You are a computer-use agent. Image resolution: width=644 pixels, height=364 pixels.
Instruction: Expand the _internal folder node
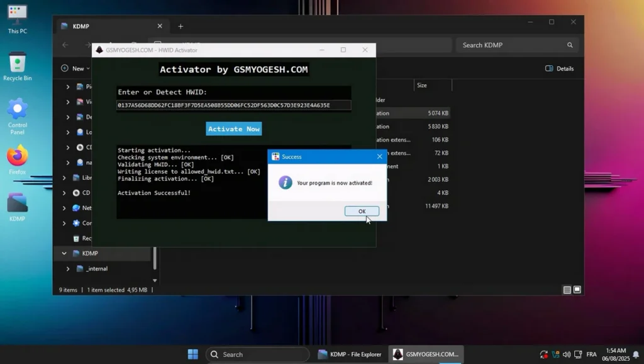click(68, 269)
